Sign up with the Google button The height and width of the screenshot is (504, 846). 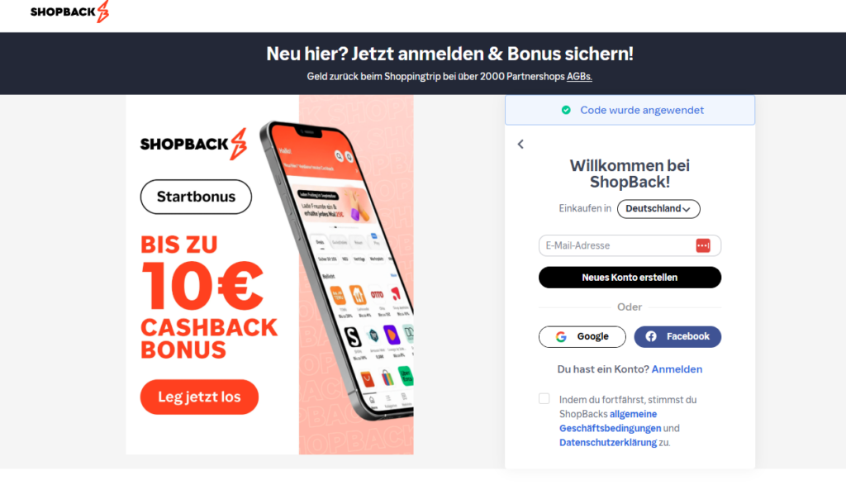pos(582,337)
